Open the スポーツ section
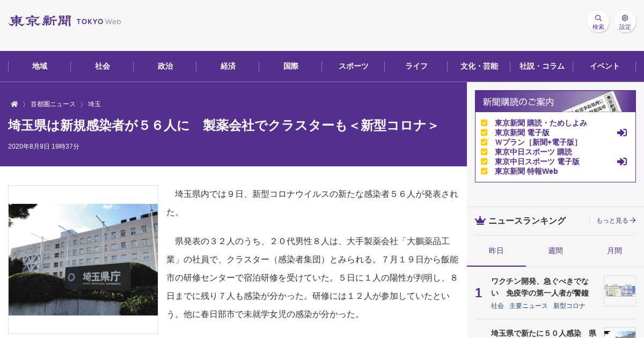Viewport: 644px width, 338px height. pyautogui.click(x=354, y=67)
